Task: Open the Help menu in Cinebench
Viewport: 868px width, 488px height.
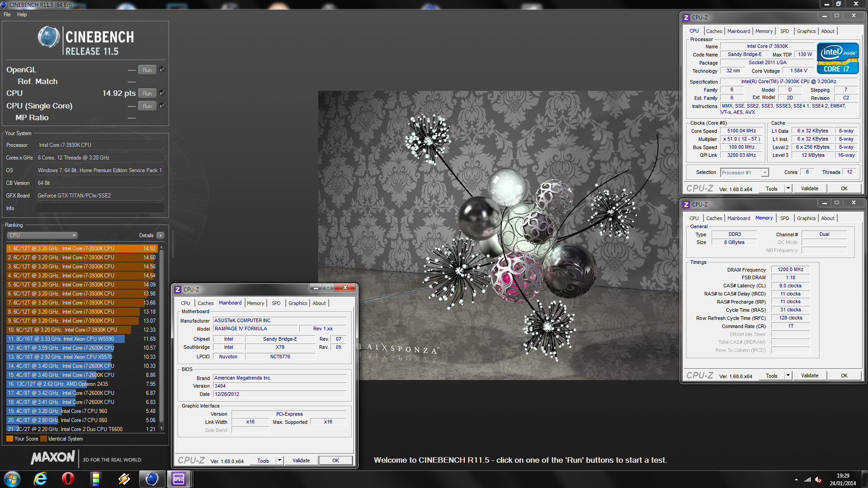Action: 22,14
